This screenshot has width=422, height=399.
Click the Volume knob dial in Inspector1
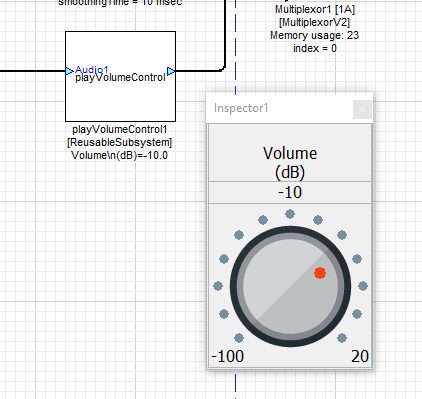[x=290, y=286]
